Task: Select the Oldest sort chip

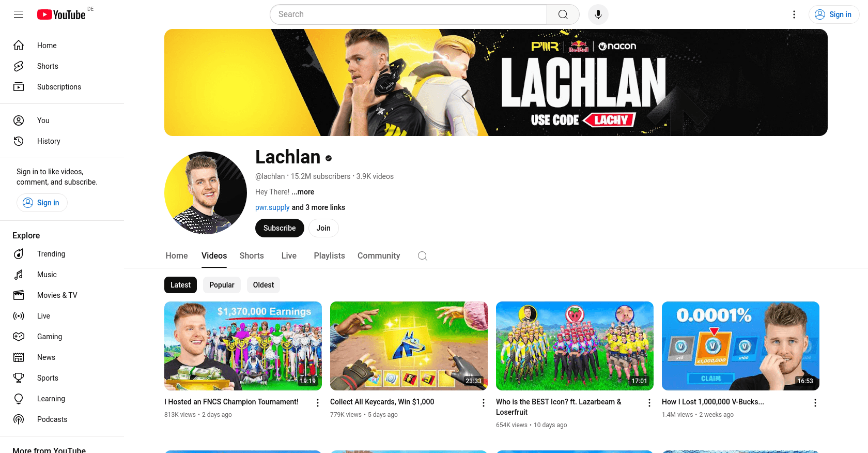Action: coord(263,285)
